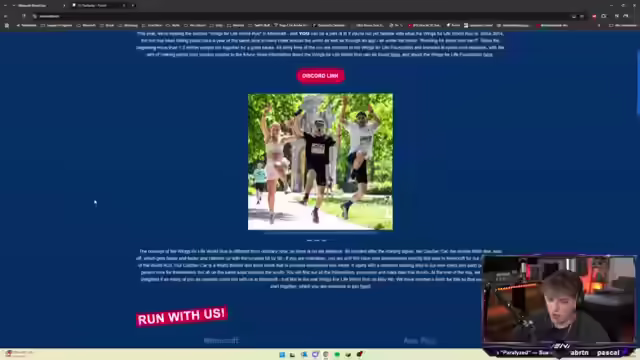
Task: Open the red taskbar icon at right end
Action: click(x=360, y=355)
